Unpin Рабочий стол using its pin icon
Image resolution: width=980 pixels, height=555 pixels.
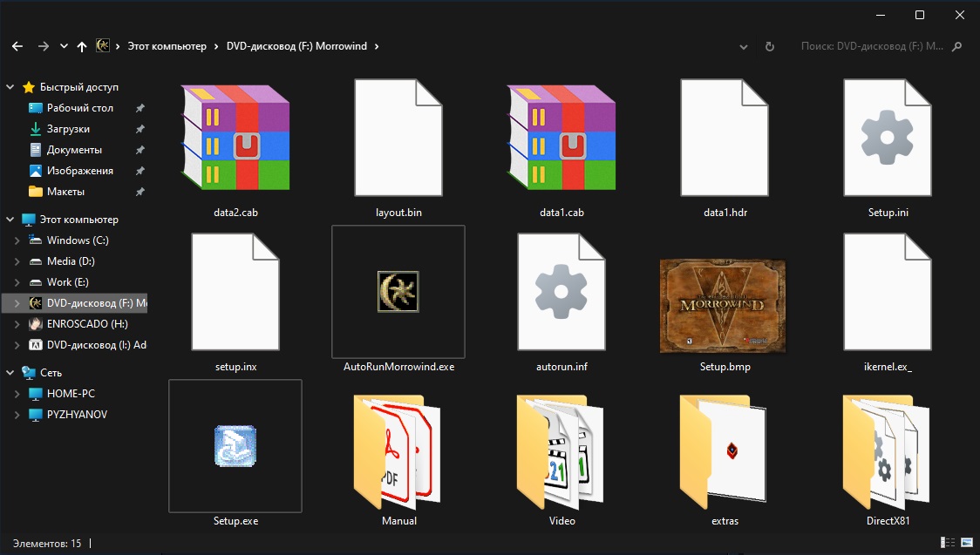pos(140,108)
